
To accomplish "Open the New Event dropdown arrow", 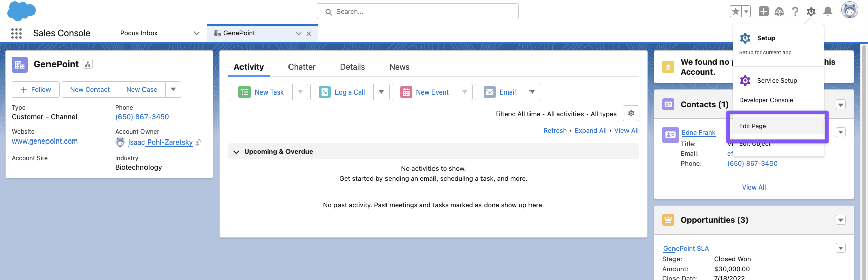I will coord(465,92).
